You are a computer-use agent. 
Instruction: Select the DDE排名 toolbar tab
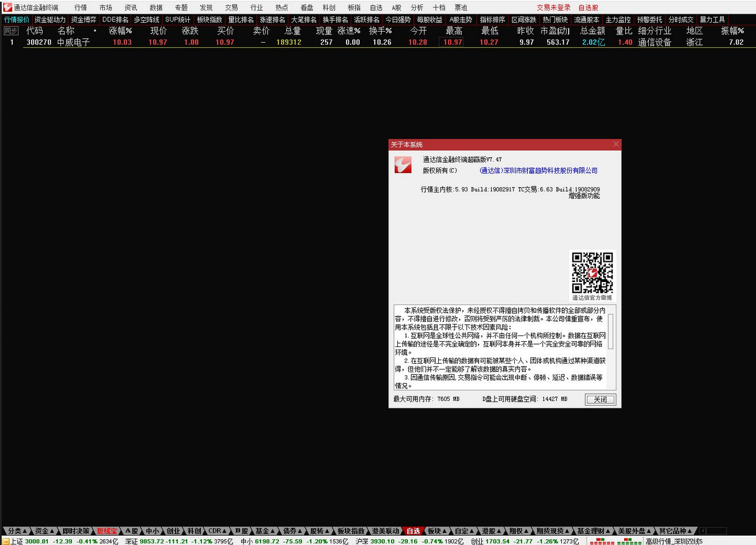[x=115, y=20]
